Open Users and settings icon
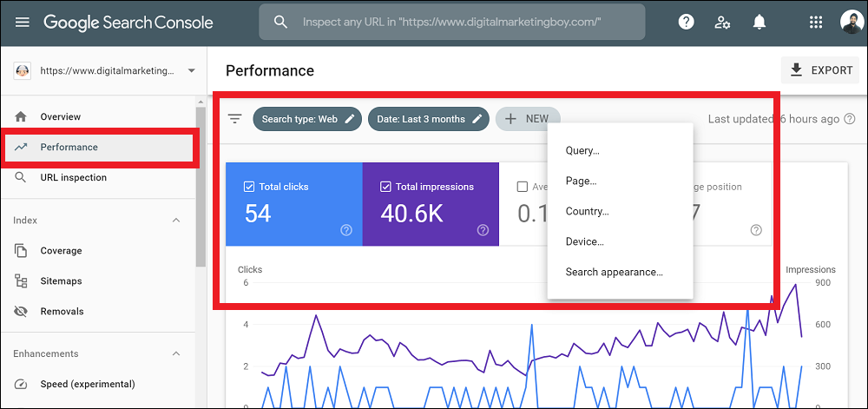This screenshot has width=868, height=409. point(722,22)
